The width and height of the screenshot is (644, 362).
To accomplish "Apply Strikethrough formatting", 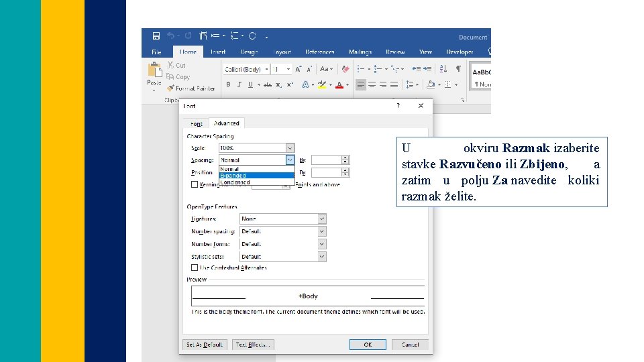I will (x=268, y=84).
